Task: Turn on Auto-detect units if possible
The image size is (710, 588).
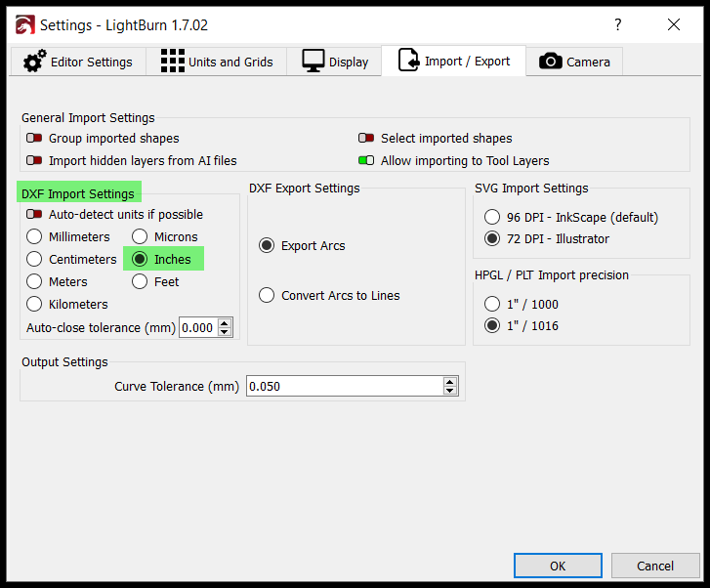Action: coord(34,214)
